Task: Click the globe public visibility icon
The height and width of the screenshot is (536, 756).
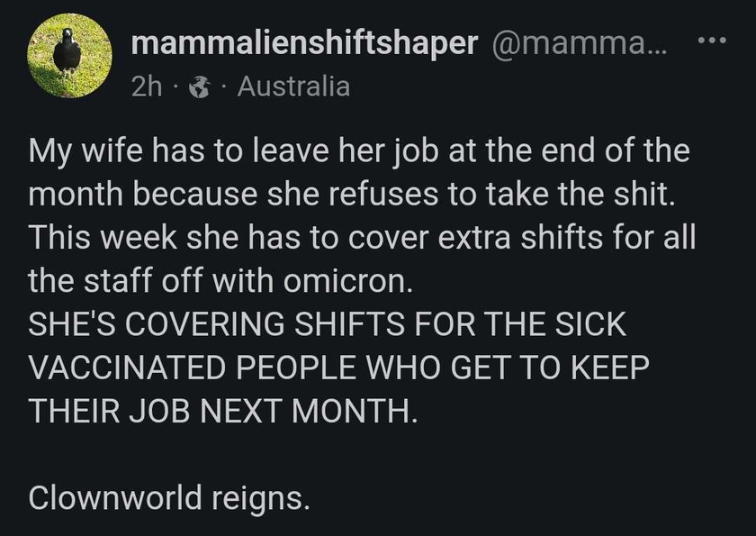Action: pyautogui.click(x=200, y=87)
